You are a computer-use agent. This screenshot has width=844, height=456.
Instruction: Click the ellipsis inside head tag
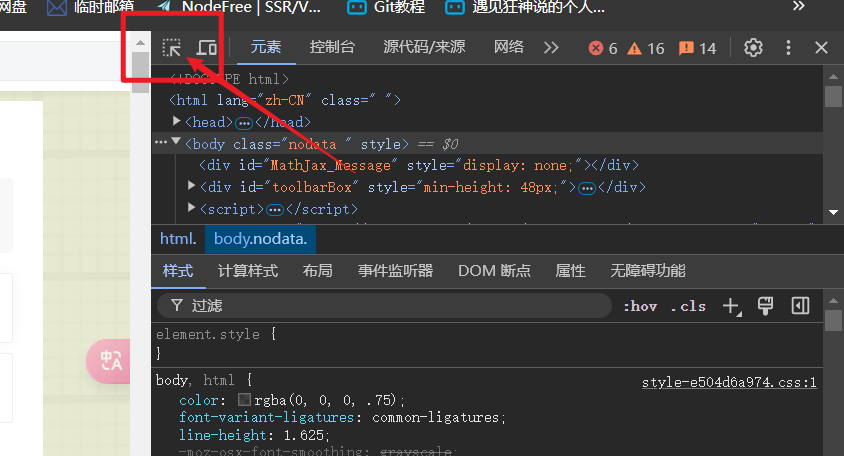244,123
